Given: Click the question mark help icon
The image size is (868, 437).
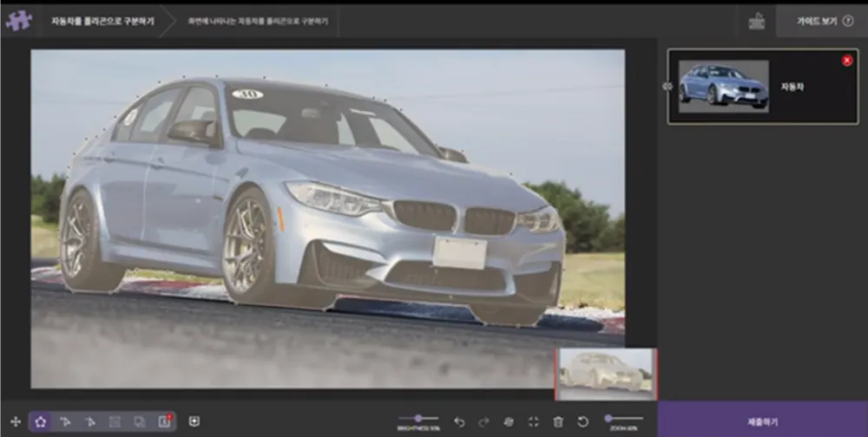Looking at the screenshot, I should [847, 21].
